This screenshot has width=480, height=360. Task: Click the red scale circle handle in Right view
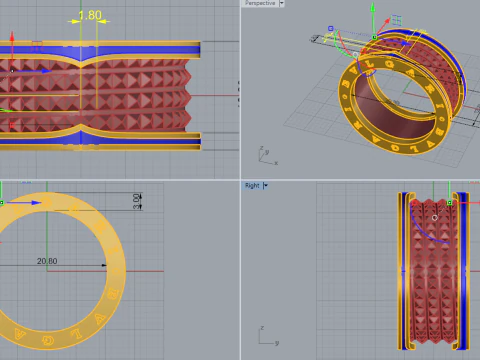click(x=415, y=202)
